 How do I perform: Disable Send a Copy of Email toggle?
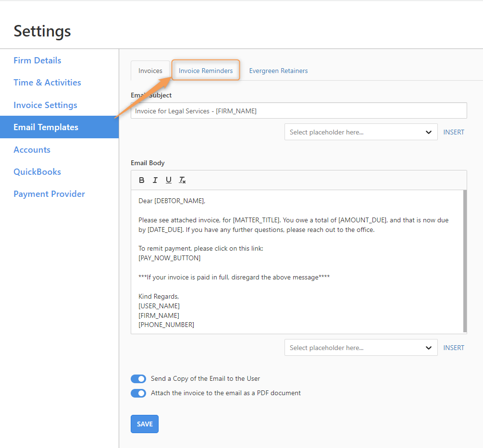138,379
